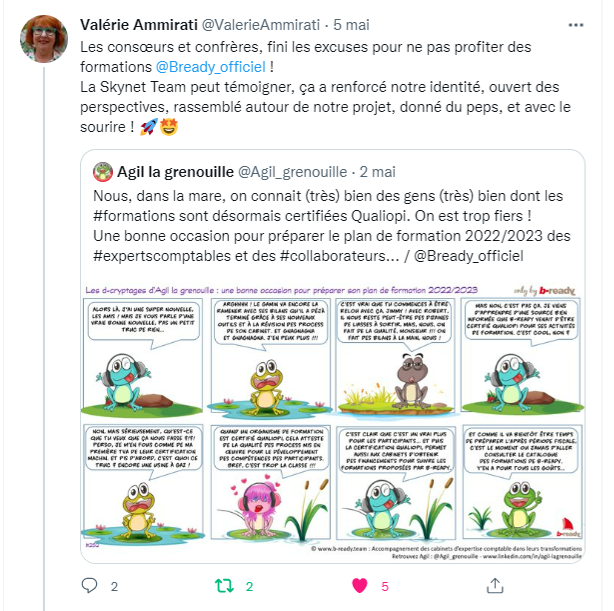Click the Valérie Ammirati display name
The height and width of the screenshot is (611, 614).
tap(139, 25)
